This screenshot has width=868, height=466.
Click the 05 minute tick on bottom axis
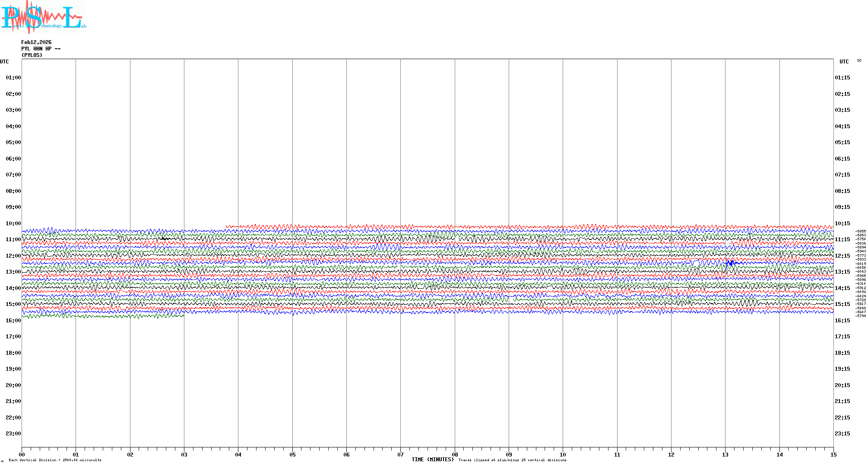(x=292, y=454)
